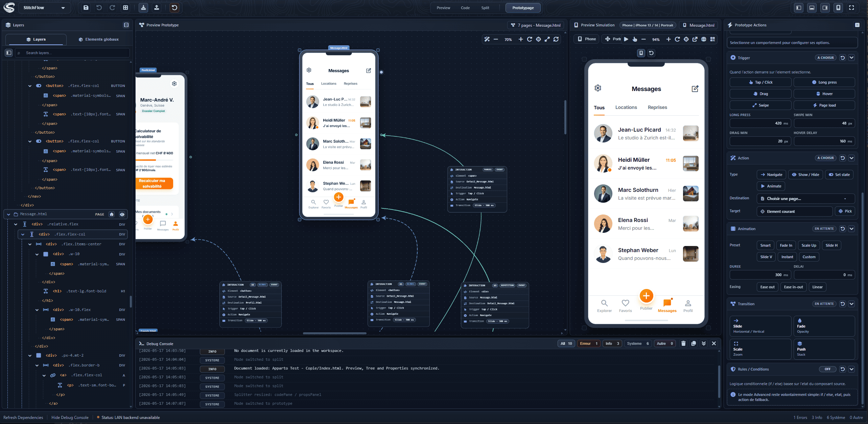
Task: Click the sync refresh icon in canvas zoom bar
Action: click(556, 39)
